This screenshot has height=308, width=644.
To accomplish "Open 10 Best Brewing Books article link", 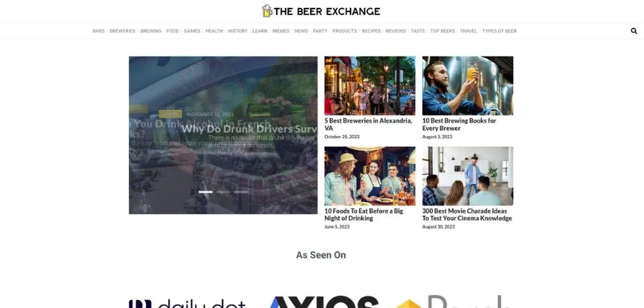I will [x=459, y=124].
